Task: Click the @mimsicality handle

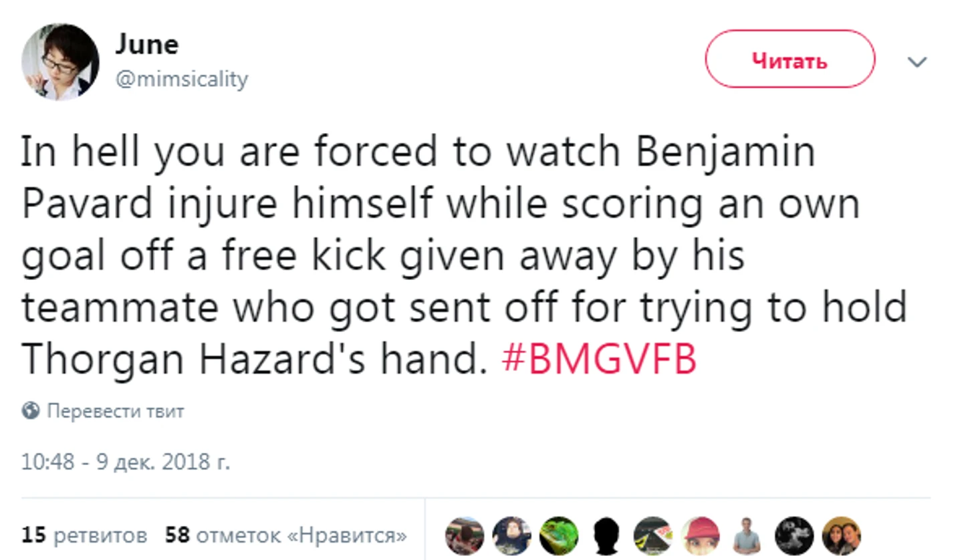Action: 181,79
